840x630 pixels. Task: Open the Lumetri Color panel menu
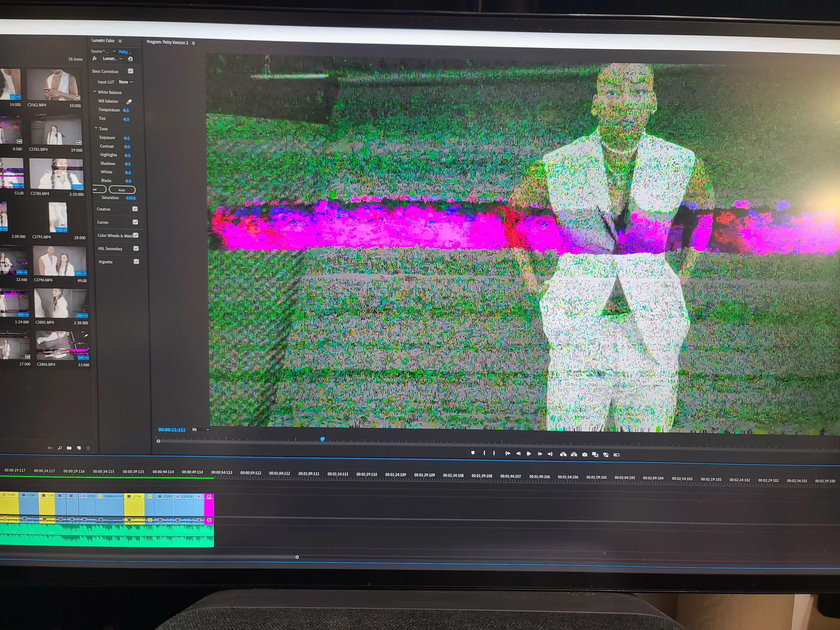120,41
